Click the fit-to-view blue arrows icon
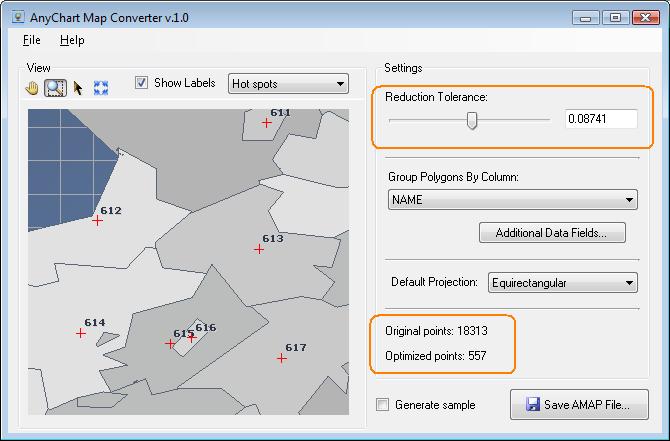 [x=100, y=87]
